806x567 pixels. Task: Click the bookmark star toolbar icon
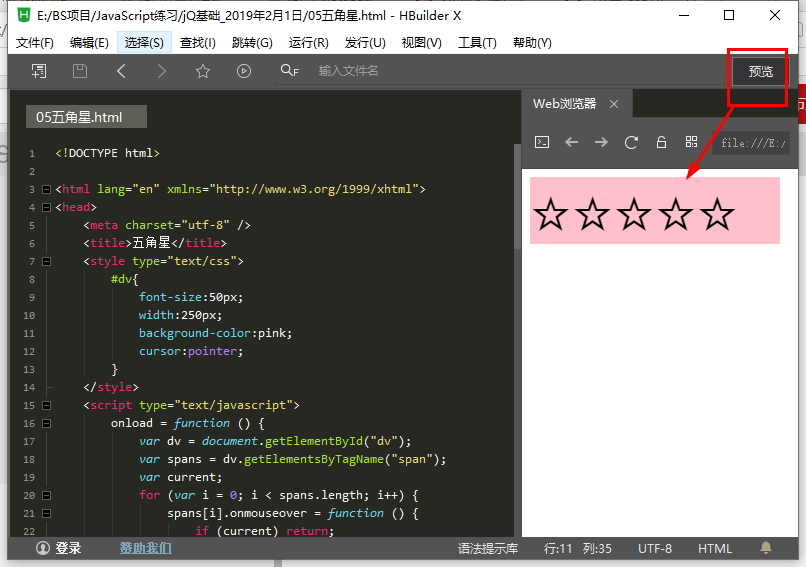tap(203, 71)
